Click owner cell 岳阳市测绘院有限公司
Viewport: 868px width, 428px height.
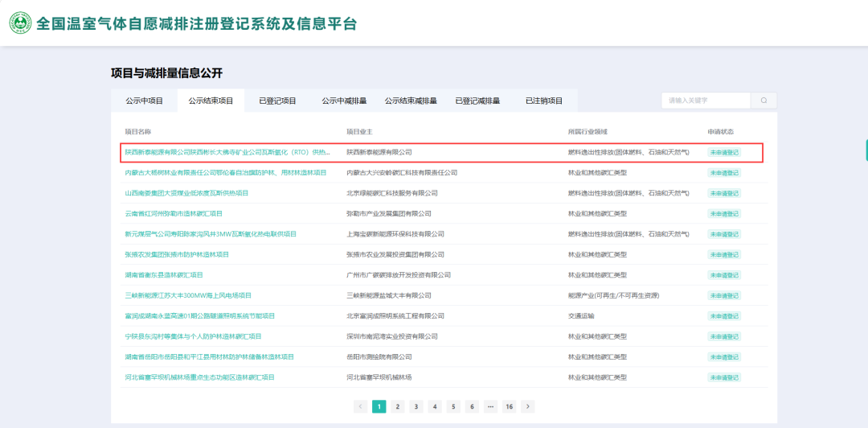coord(379,357)
